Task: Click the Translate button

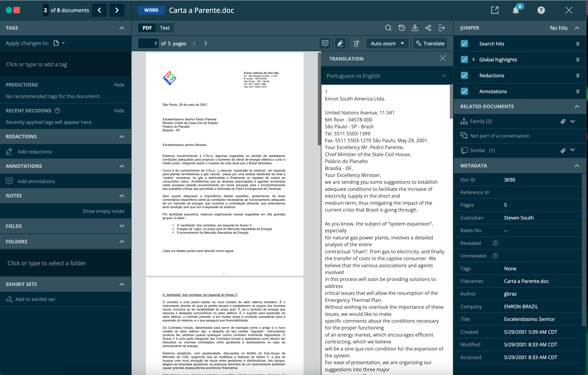Action: coord(430,43)
